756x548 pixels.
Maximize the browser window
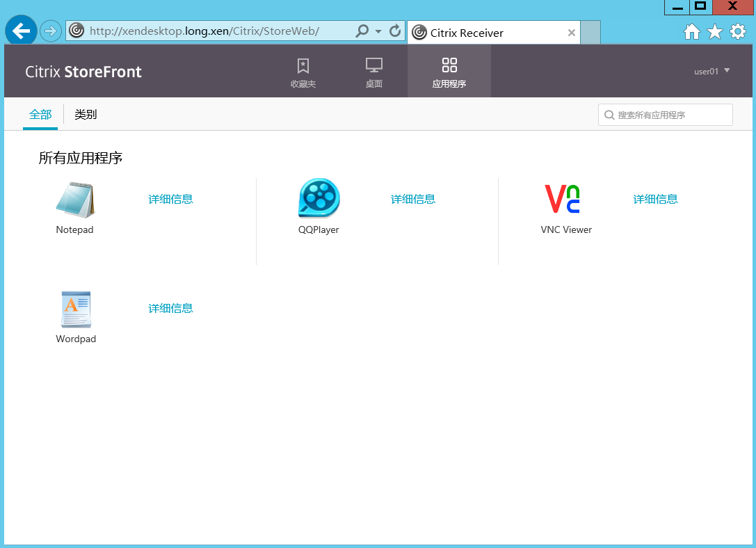[701, 7]
